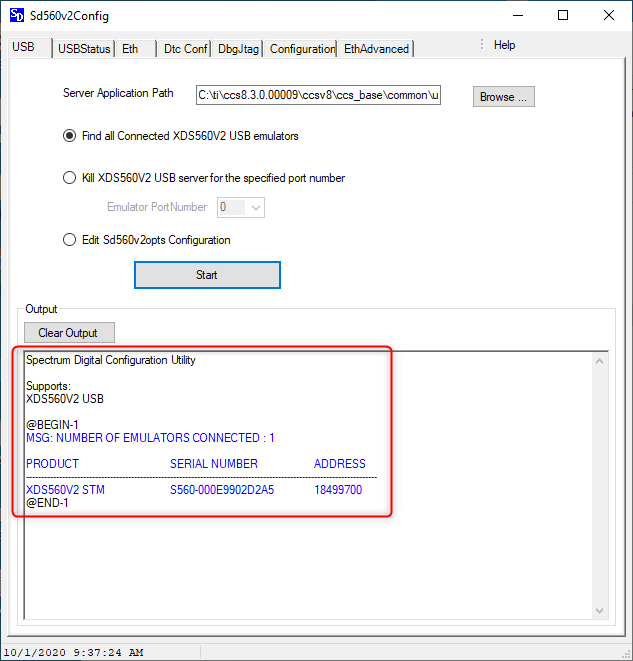This screenshot has height=661, width=633.
Task: Click the XDS560V2 STM product entry
Action: pyautogui.click(x=65, y=489)
